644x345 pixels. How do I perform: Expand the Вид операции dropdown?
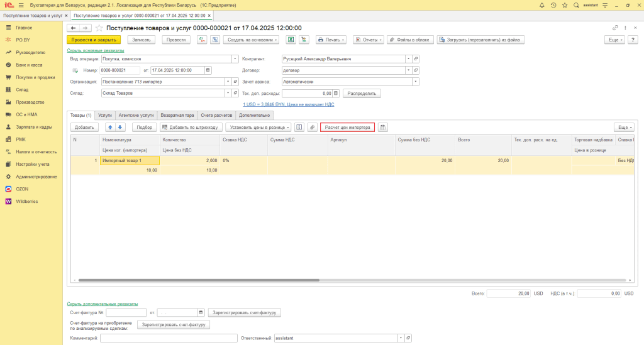[235, 58]
